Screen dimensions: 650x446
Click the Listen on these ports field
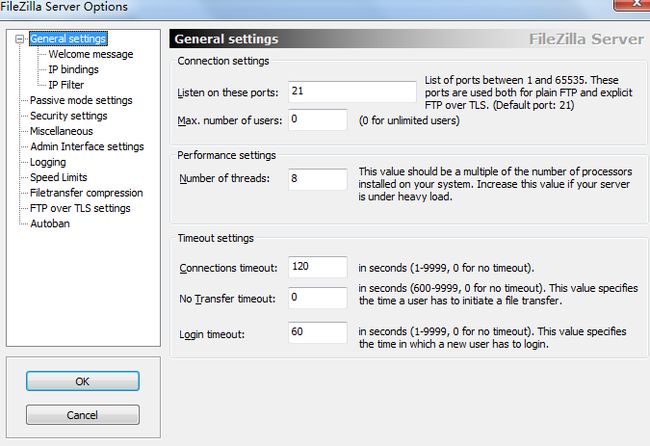coord(352,92)
